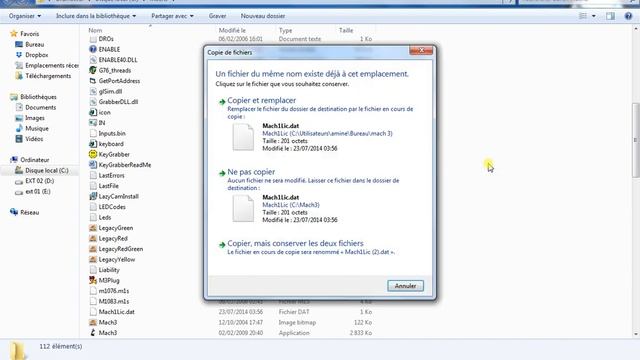640x360 pixels.
Task: Click the M3Plug file icon
Action: pyautogui.click(x=93, y=280)
